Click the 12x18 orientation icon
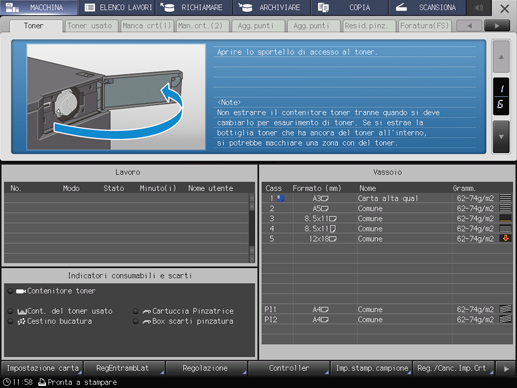The height and width of the screenshot is (388, 517). coord(333,239)
